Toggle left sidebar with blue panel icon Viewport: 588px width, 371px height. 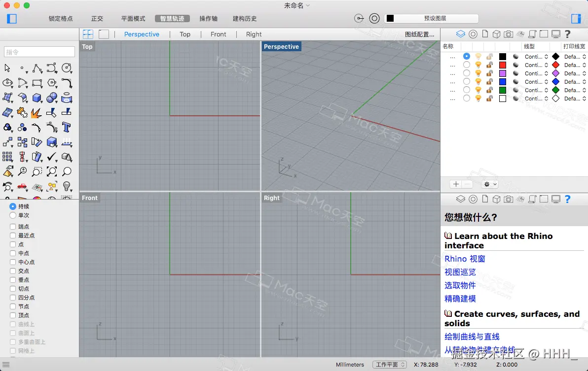pos(12,19)
